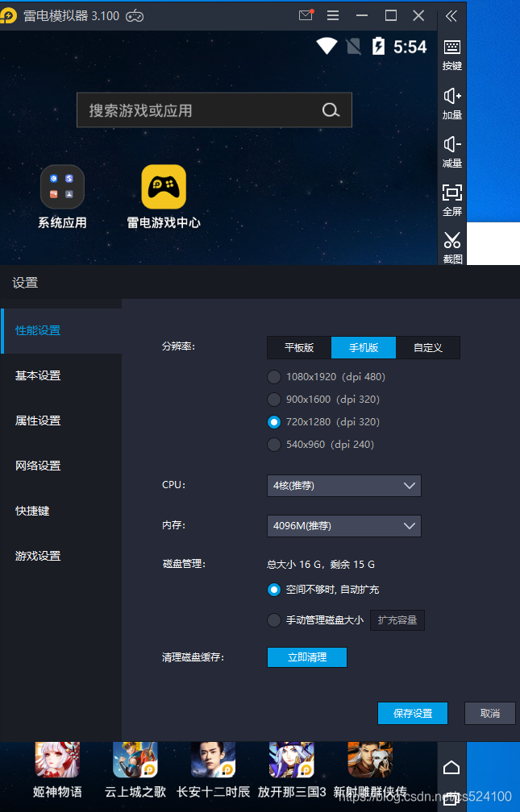Click the Android home button icon
Viewport: 520px width, 812px height.
(x=451, y=767)
